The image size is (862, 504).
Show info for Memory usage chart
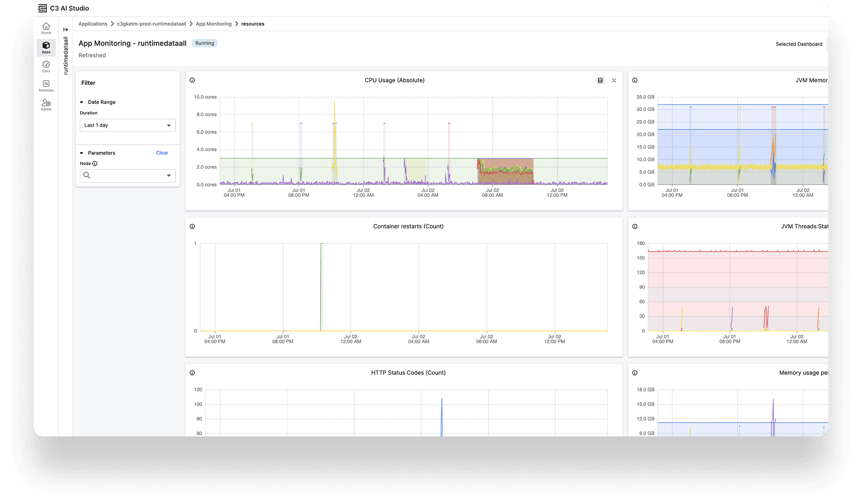click(x=635, y=373)
